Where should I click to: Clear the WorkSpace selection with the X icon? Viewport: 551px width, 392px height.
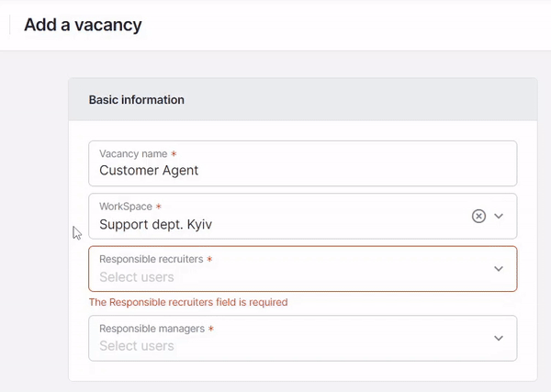[x=478, y=216]
